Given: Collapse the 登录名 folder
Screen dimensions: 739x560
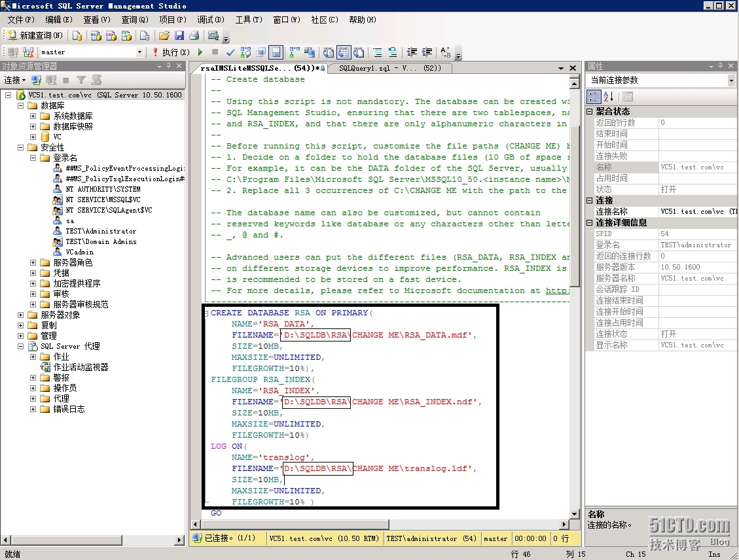Looking at the screenshot, I should [33, 158].
